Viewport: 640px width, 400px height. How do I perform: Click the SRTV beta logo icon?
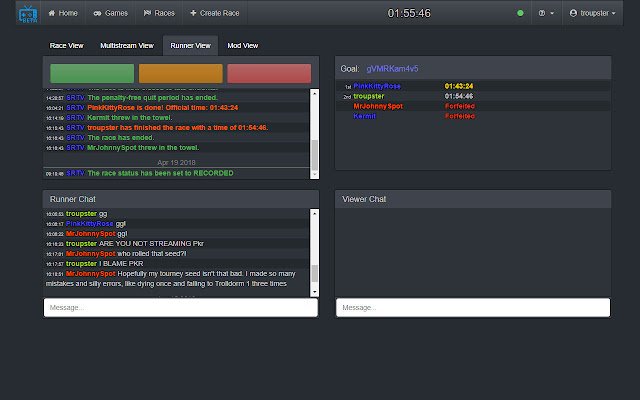[28, 14]
